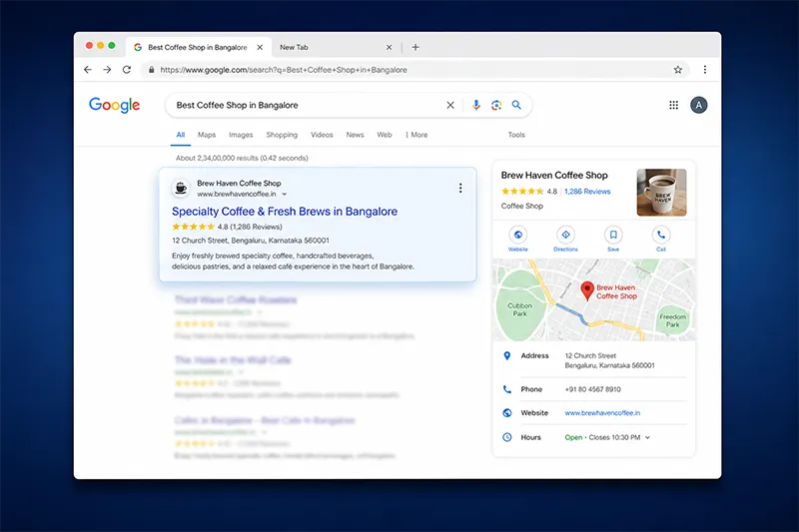The image size is (799, 532).
Task: Clear the search box with the X icon
Action: coord(450,105)
